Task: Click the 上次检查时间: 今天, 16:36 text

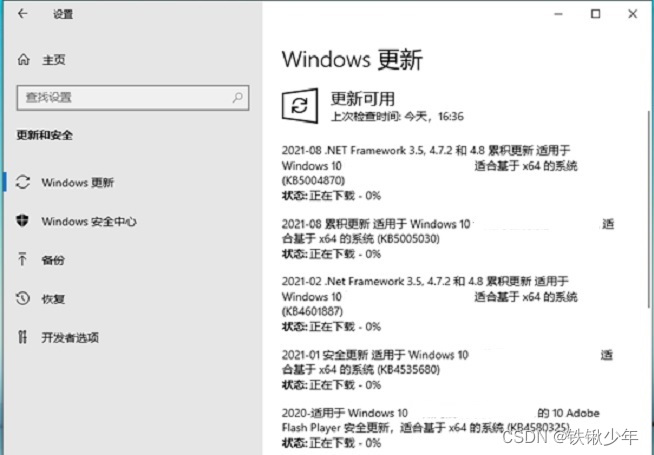Action: click(397, 116)
